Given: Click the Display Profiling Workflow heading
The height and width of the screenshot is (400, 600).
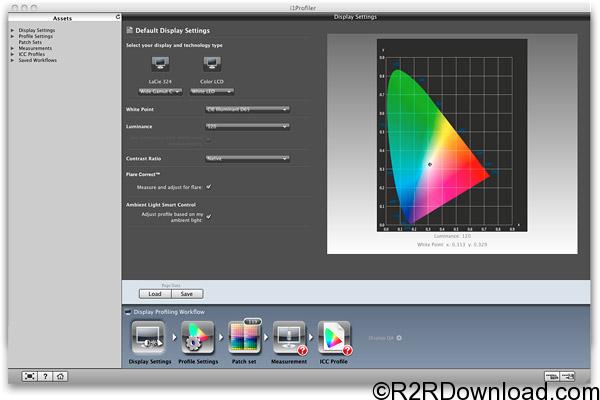Looking at the screenshot, I should pos(169,312).
